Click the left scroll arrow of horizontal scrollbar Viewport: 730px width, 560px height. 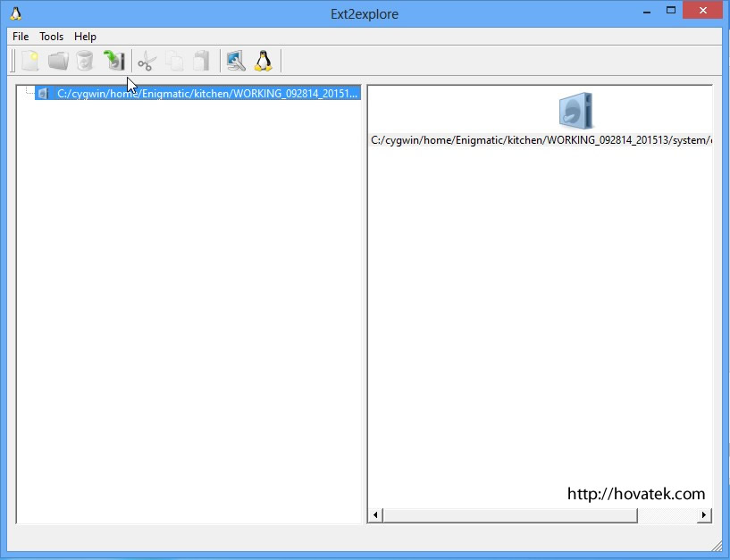tap(375, 515)
